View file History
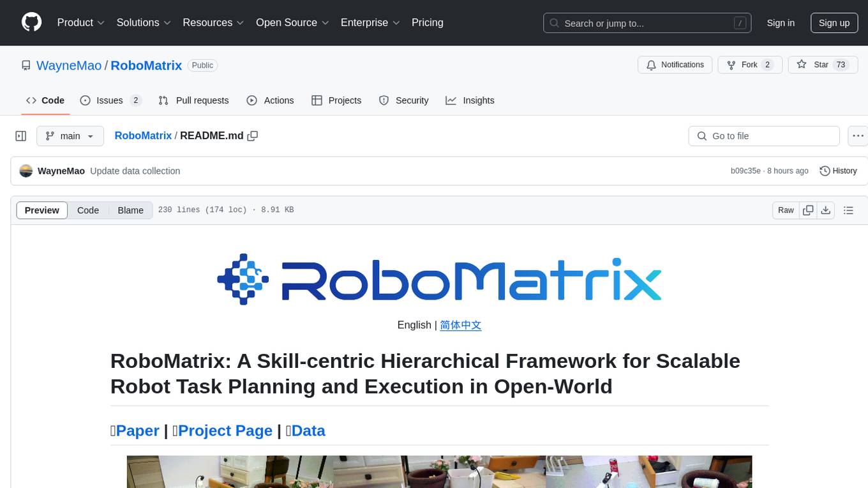Viewport: 868px width, 488px height. click(838, 171)
